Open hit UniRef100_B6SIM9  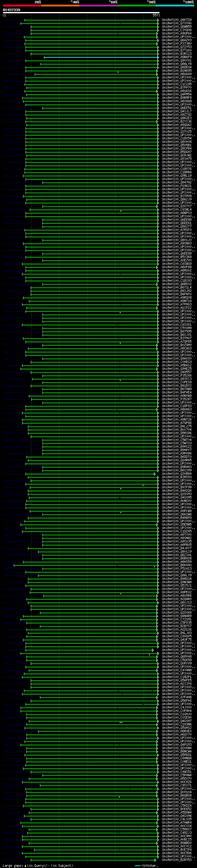point(177,470)
